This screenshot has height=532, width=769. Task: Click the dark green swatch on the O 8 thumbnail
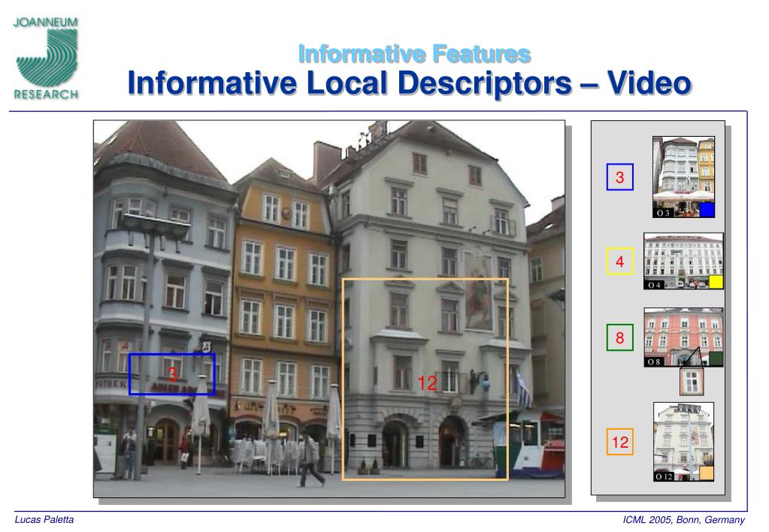716,359
